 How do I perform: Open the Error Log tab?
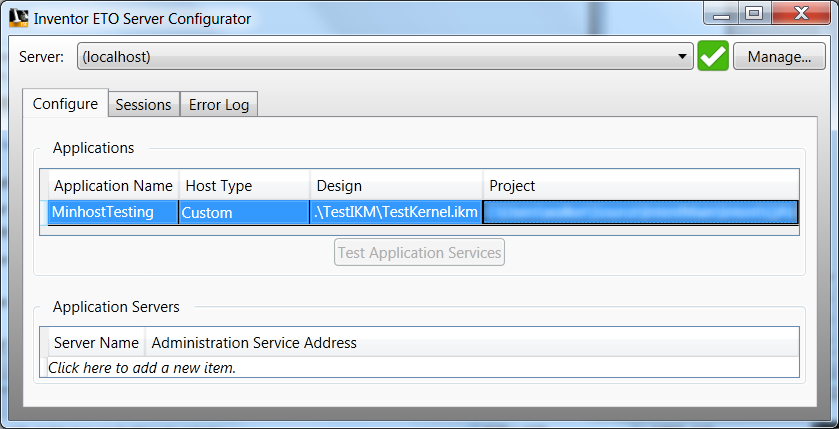tap(220, 105)
